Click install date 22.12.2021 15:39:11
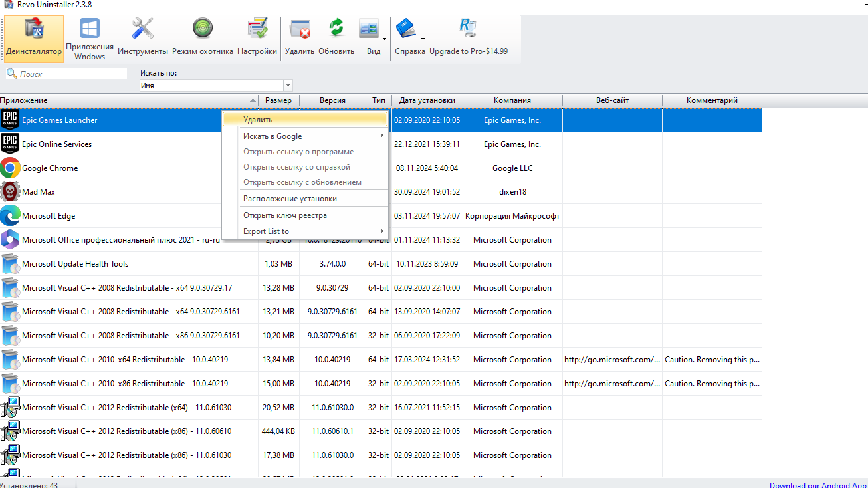This screenshot has width=868, height=488. point(427,144)
